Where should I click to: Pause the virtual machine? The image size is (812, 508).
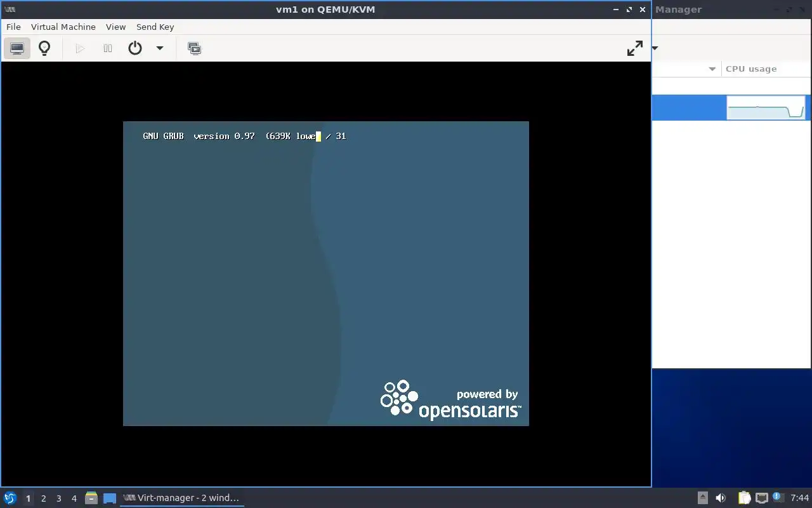click(108, 48)
